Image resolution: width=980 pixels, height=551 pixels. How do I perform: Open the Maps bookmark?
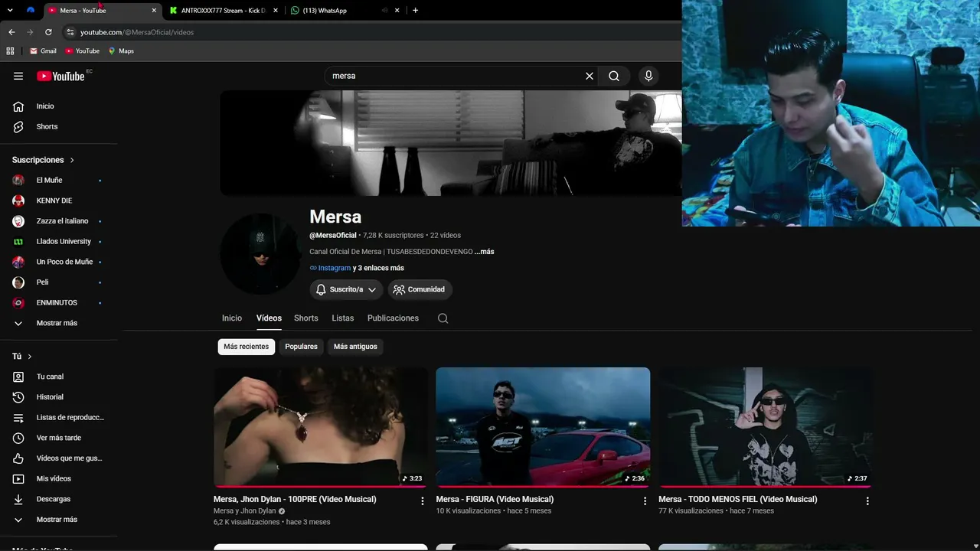121,51
